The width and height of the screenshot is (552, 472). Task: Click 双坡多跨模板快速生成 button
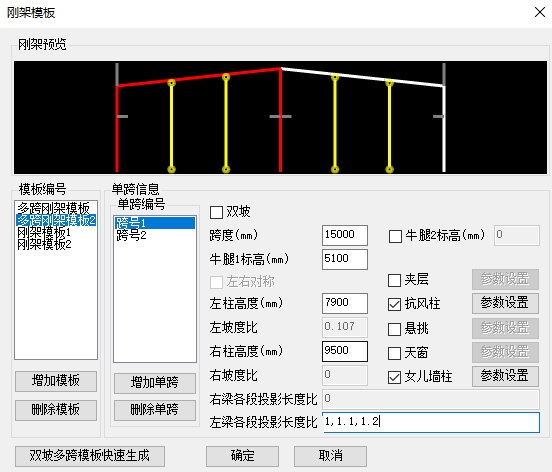[90, 456]
